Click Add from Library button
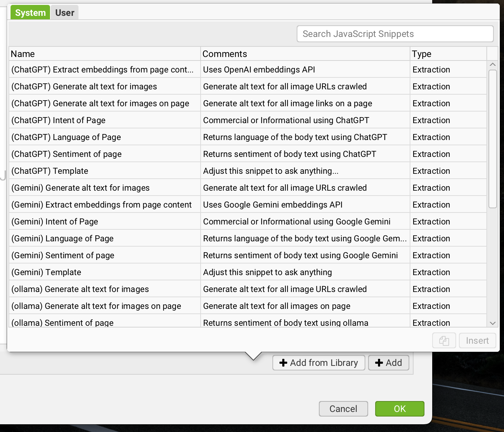The height and width of the screenshot is (432, 504). click(319, 363)
